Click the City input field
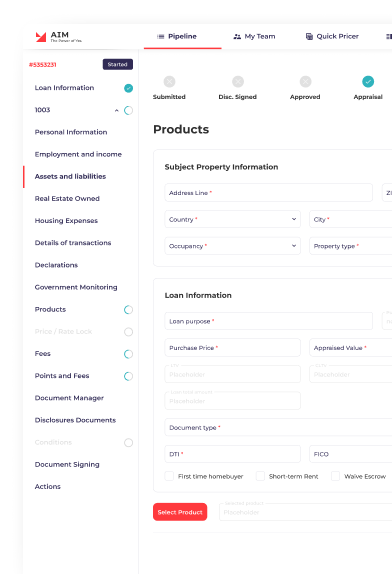Screen dimensions: 392x574 350,219
